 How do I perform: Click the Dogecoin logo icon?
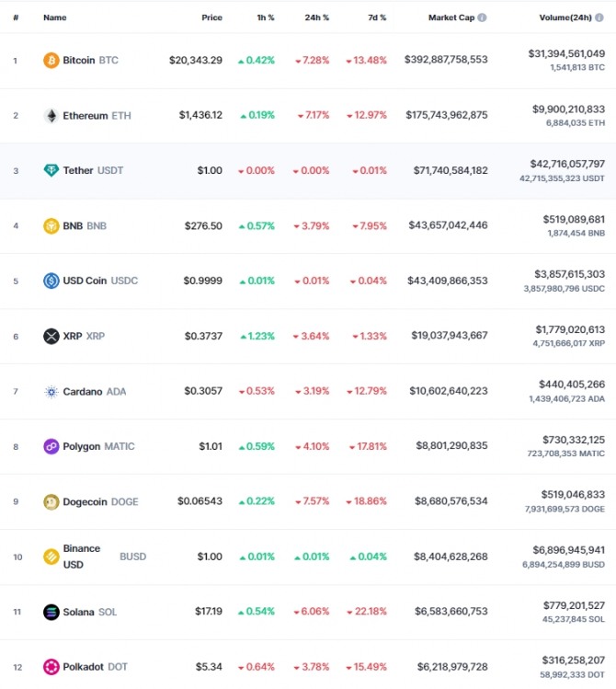point(51,502)
